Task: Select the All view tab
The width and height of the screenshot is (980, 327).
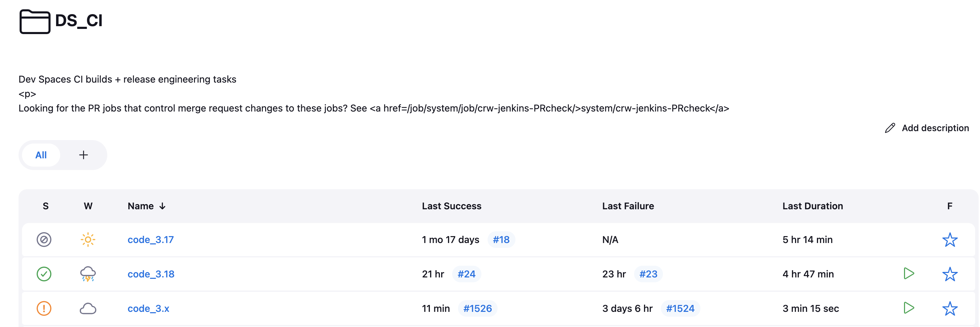Action: click(x=41, y=155)
